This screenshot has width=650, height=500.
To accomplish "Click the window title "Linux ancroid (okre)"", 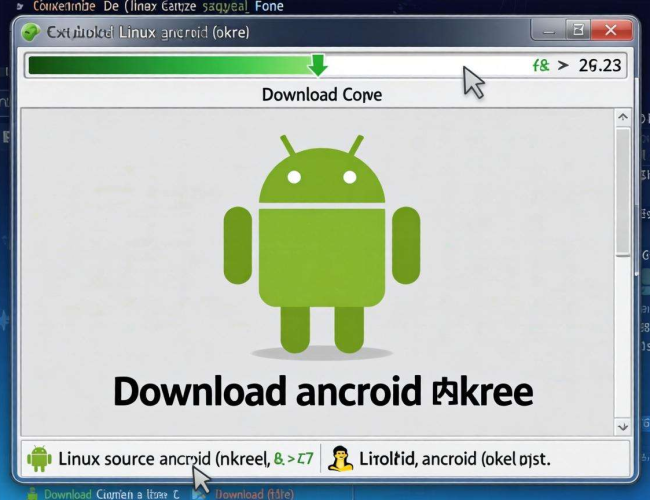I will [x=184, y=32].
